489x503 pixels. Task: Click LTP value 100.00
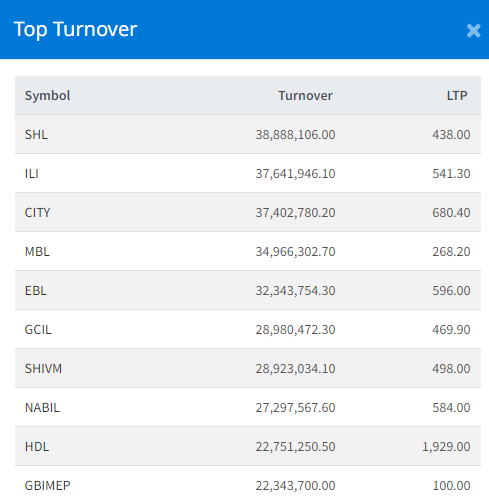451,486
